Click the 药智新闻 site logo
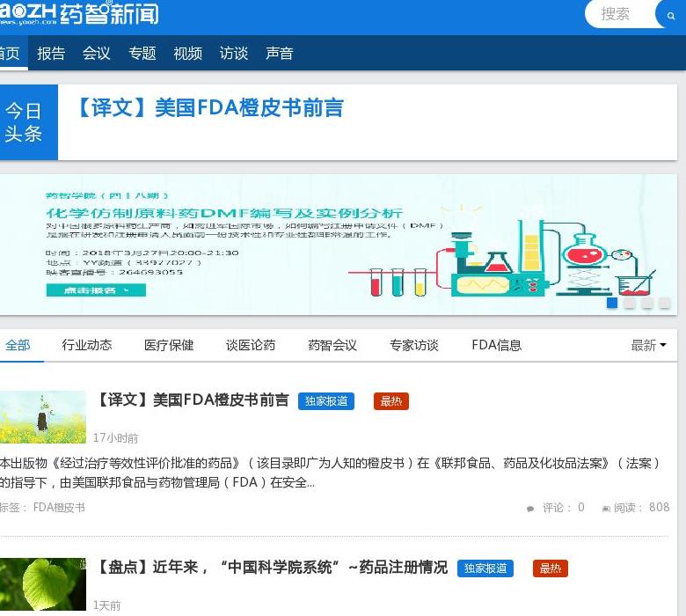Viewport: 686px width, 616px height. pyautogui.click(x=79, y=13)
